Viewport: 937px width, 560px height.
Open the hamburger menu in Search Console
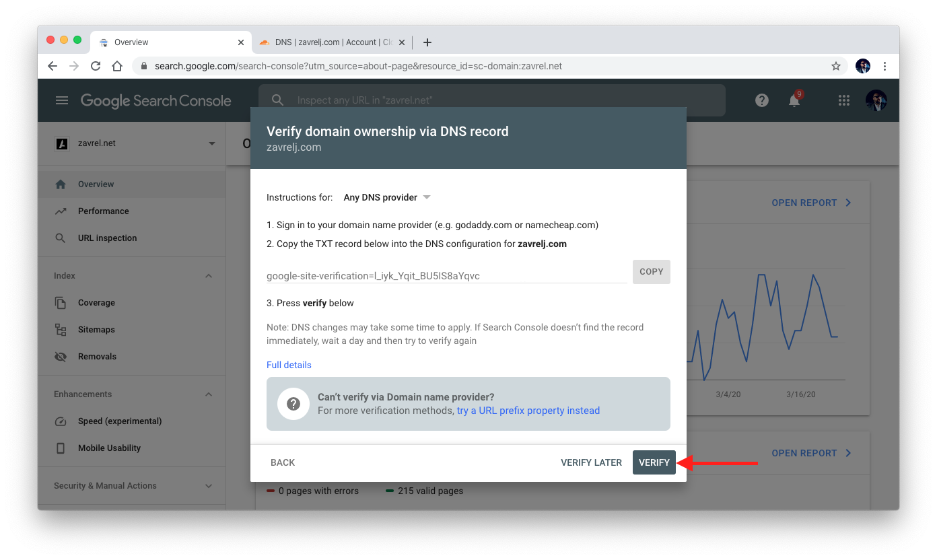[62, 100]
